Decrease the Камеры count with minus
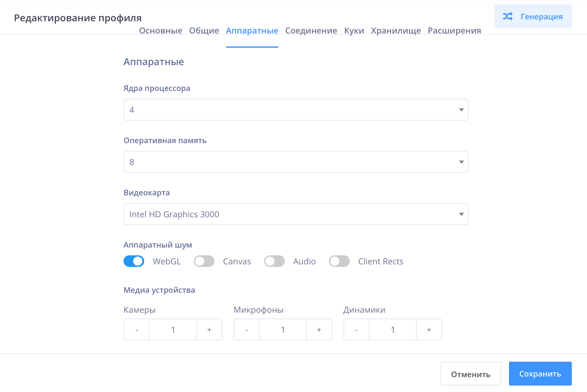Viewport: 587px width, 392px height. point(137,330)
